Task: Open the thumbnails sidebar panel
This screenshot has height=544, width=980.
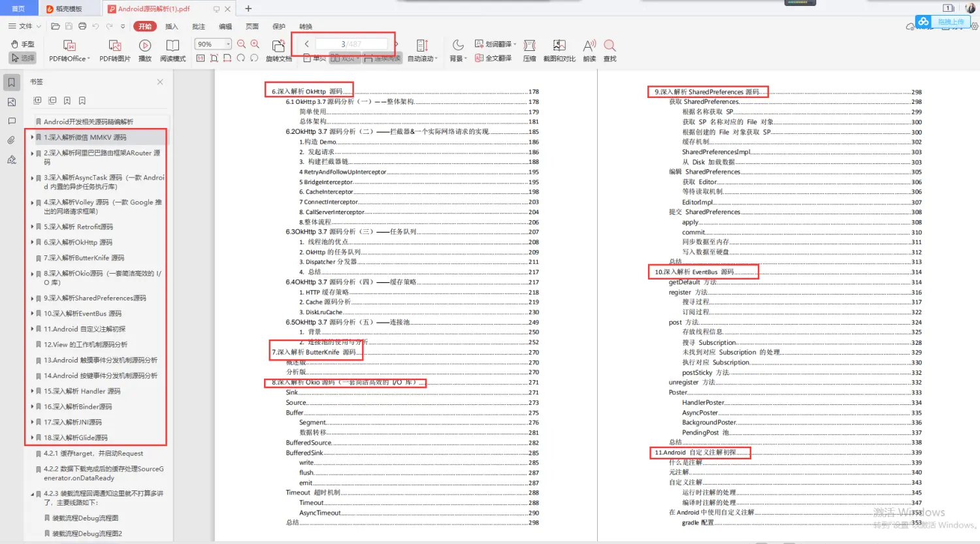Action: 11,102
